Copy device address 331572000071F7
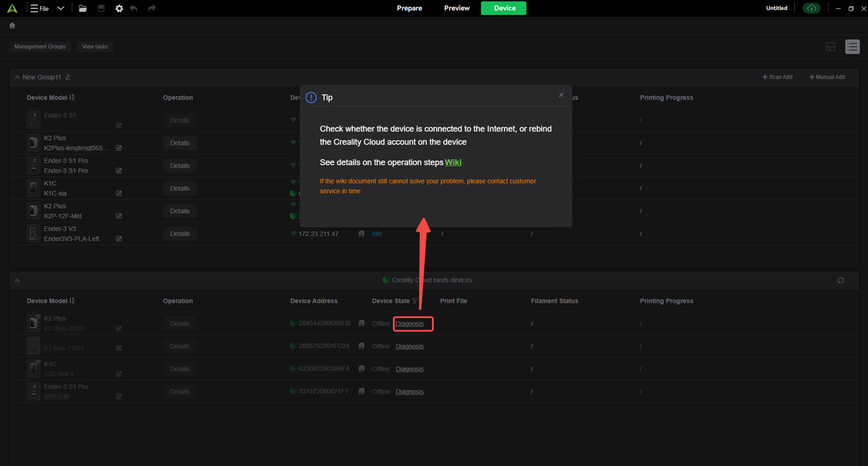The width and height of the screenshot is (868, 466). (361, 391)
